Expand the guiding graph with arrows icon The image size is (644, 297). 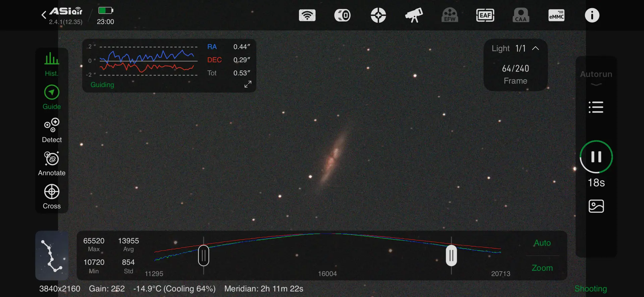pos(248,84)
